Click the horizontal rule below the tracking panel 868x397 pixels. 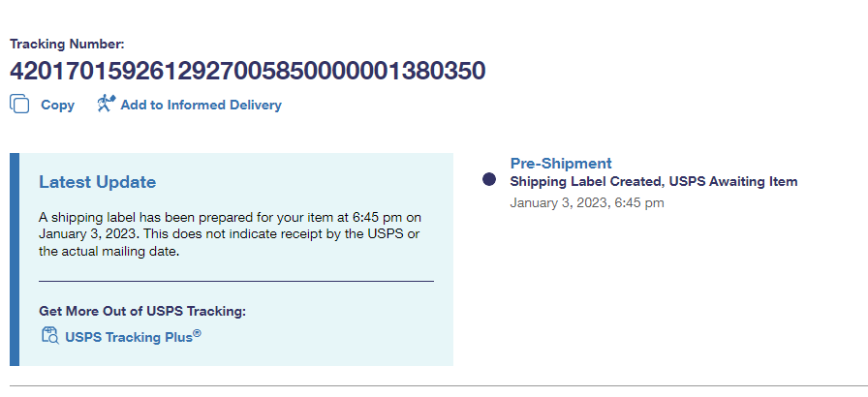436,385
